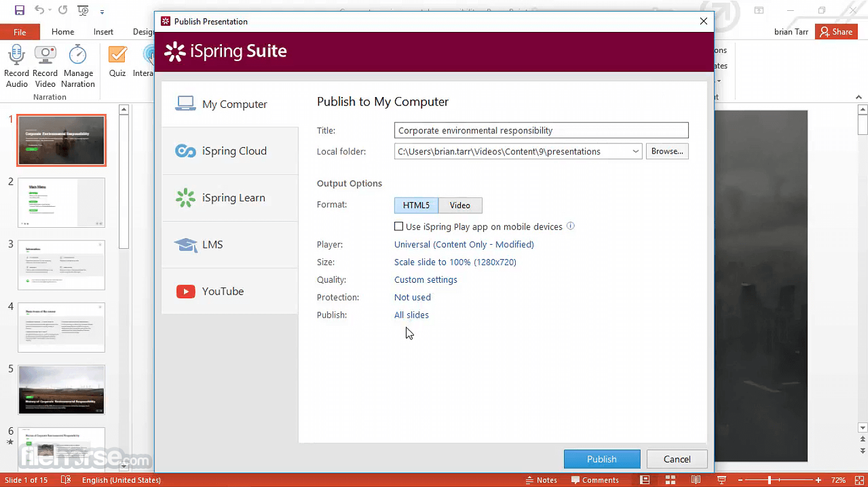This screenshot has height=487, width=868.
Task: Open Universal (Content Only - Modified) player link
Action: (x=464, y=245)
